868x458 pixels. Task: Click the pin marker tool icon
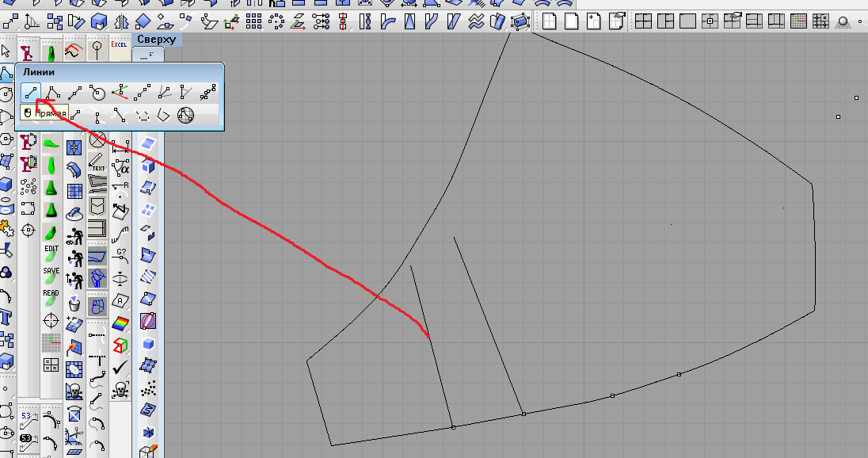(x=97, y=50)
